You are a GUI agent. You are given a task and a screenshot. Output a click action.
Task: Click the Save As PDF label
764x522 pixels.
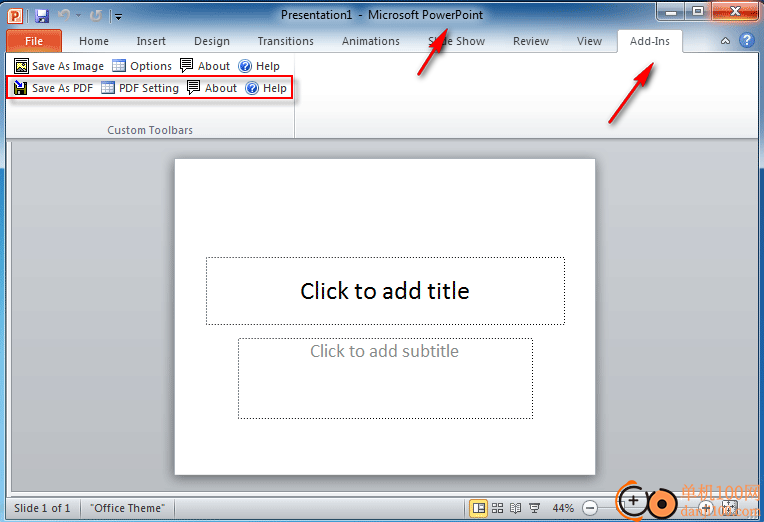tap(62, 88)
